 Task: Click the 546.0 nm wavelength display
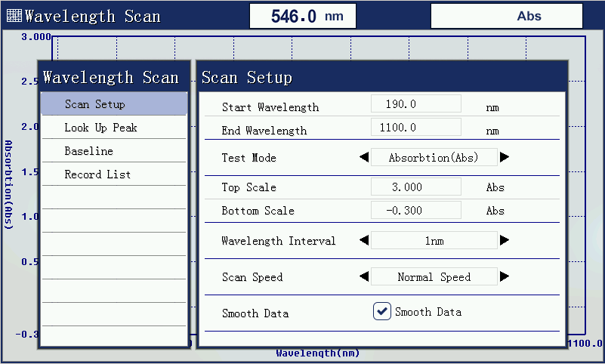tap(303, 16)
